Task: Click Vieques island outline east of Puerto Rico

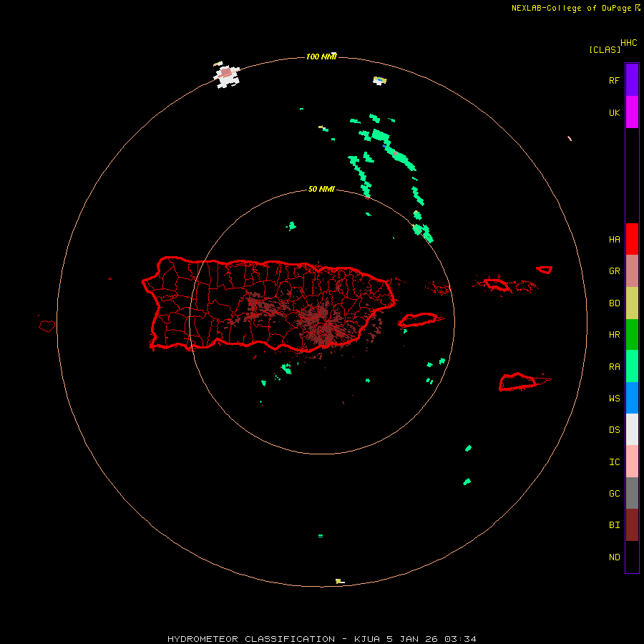Action: (418, 320)
